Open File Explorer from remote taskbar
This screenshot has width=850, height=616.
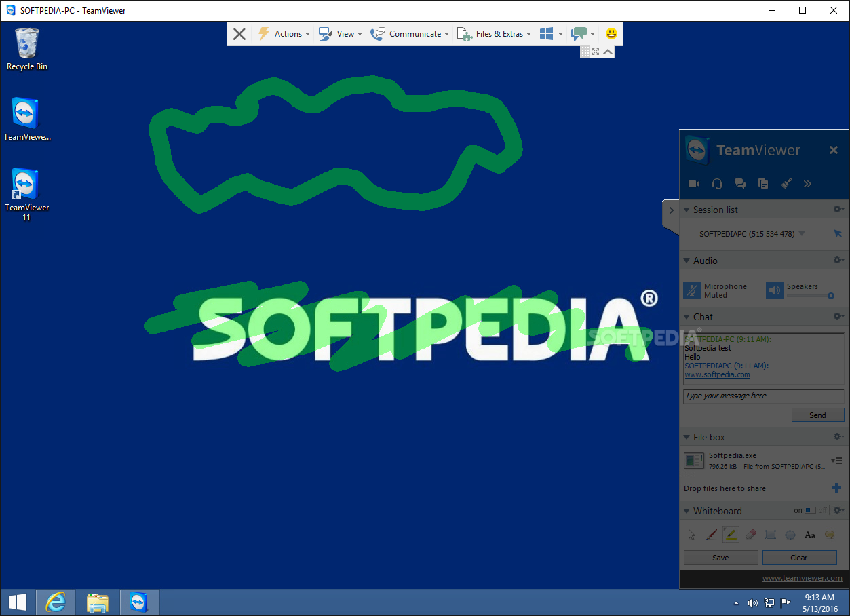98,602
